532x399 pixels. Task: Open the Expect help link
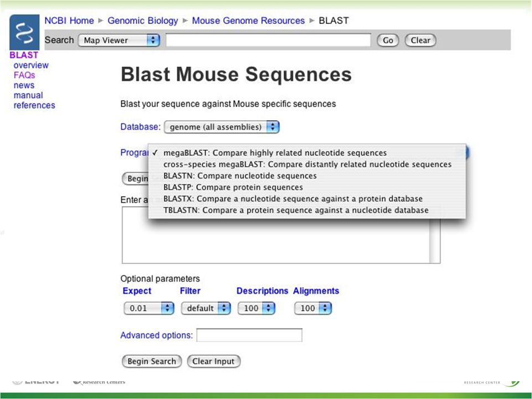tap(137, 291)
